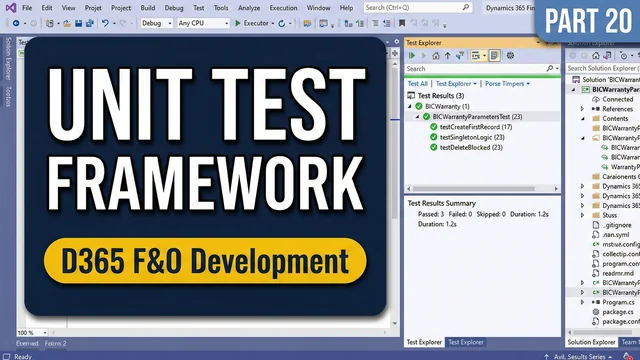The width and height of the screenshot is (640, 360).
Task: Toggle the list view button in Test Explorer toolbar
Action: pyautogui.click(x=494, y=56)
